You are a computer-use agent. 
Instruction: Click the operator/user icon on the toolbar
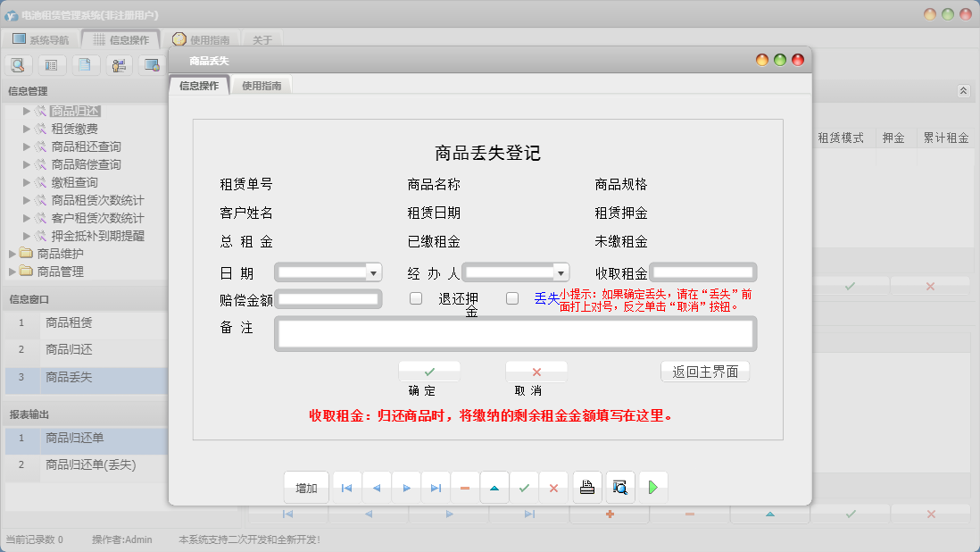[119, 64]
